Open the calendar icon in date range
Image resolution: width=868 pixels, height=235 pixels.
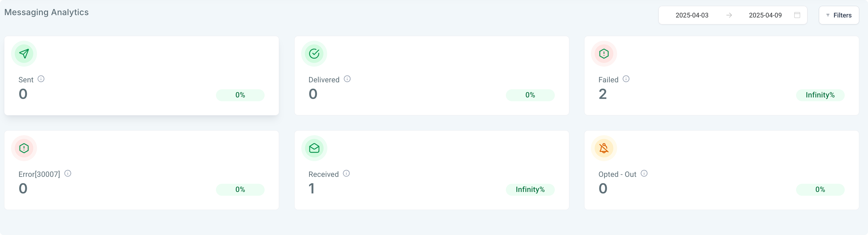(x=797, y=15)
